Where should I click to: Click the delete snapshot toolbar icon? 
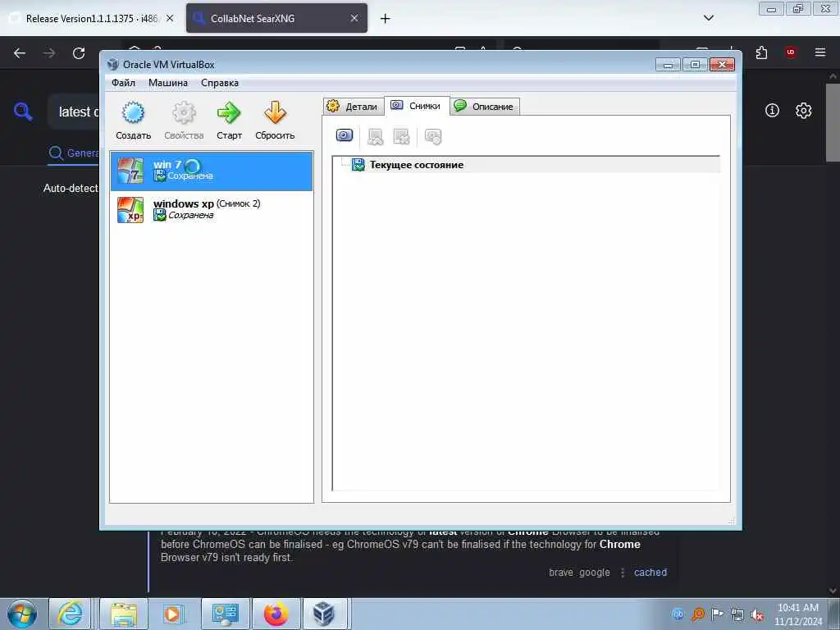[x=400, y=137]
